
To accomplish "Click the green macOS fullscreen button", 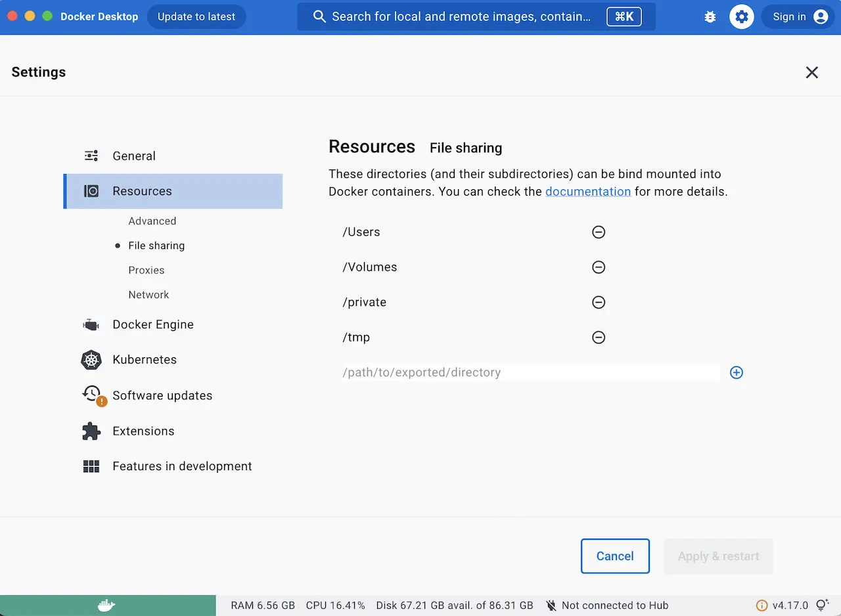I will pos(47,16).
